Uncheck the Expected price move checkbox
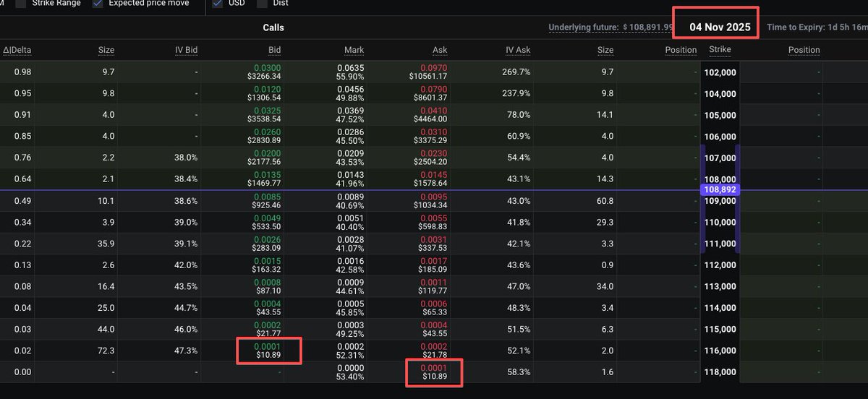The height and width of the screenshot is (399, 868). point(98,4)
